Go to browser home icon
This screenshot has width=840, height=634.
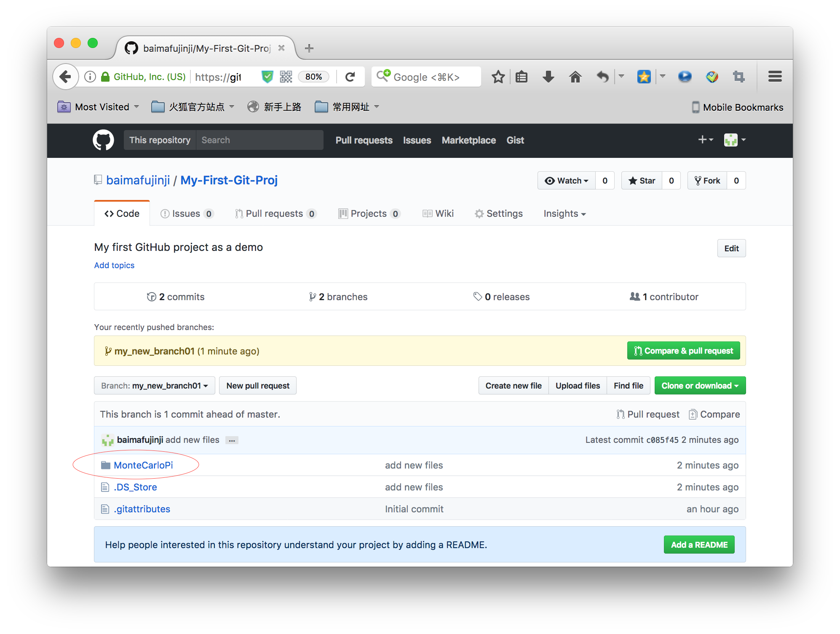[x=575, y=77]
